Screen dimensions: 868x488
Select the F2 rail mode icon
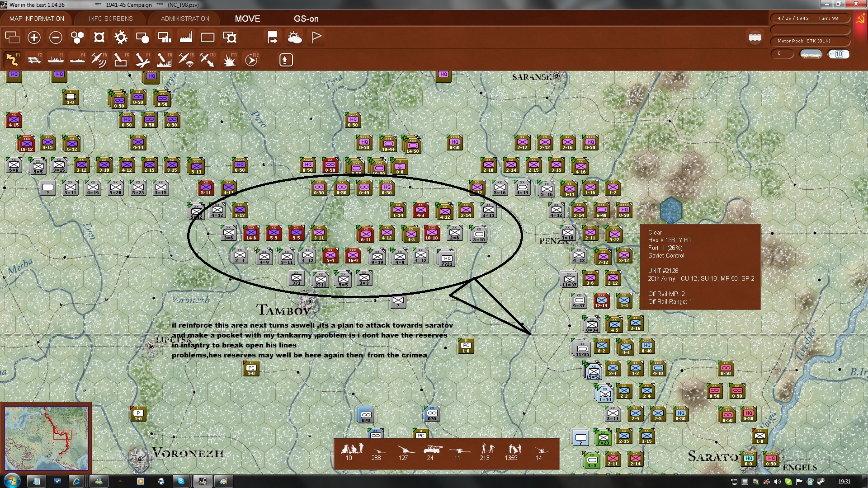point(34,60)
